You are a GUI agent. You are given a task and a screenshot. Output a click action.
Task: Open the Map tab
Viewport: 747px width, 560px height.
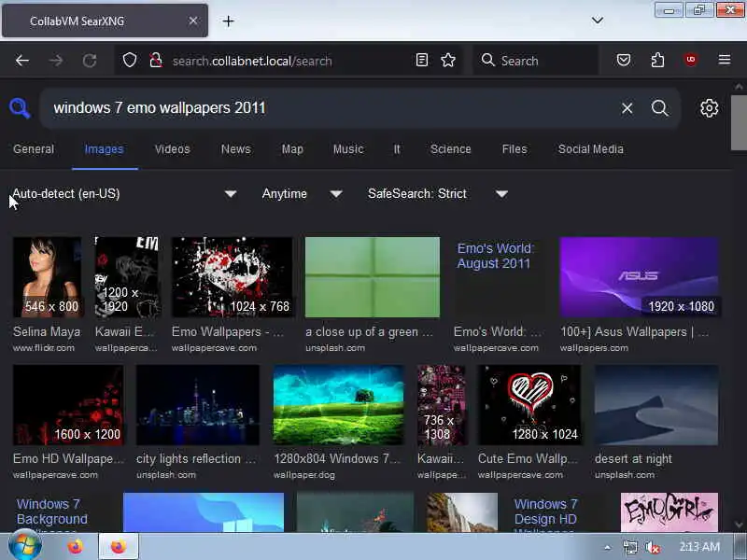(292, 149)
